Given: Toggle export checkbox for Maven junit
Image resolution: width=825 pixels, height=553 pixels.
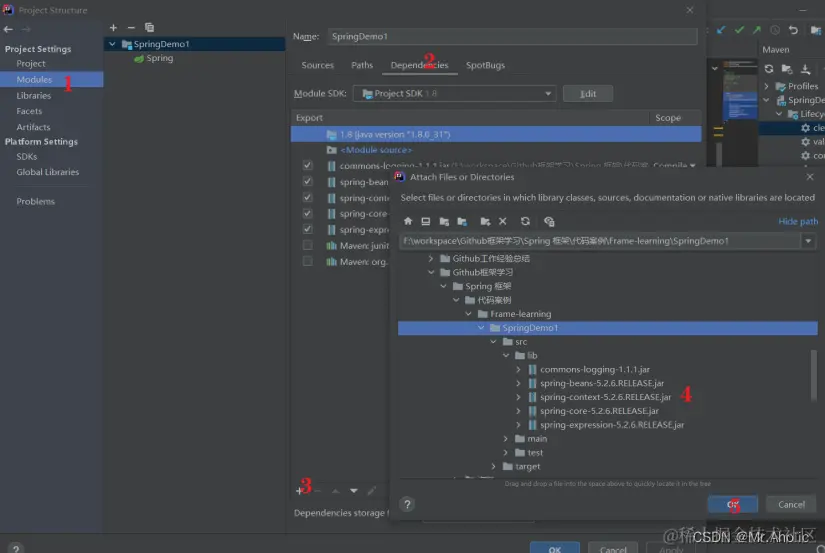Looking at the screenshot, I should [307, 245].
